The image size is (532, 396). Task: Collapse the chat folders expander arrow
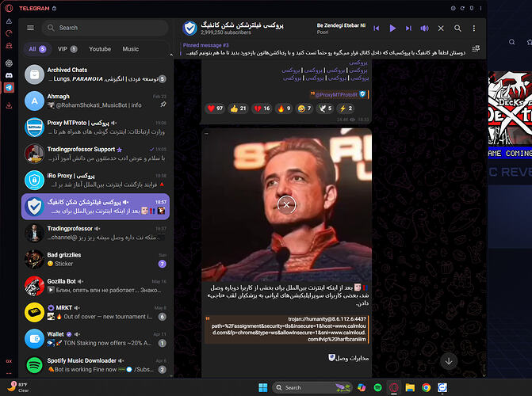coord(171,55)
